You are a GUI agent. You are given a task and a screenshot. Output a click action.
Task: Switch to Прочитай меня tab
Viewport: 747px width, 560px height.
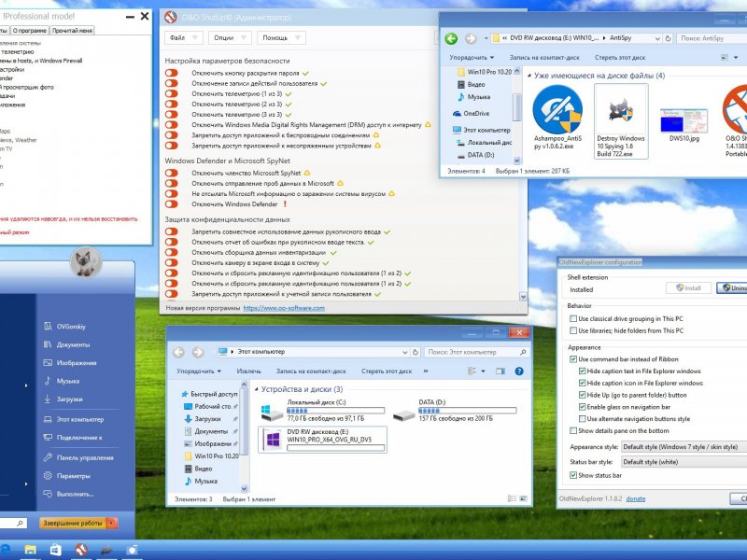(72, 31)
